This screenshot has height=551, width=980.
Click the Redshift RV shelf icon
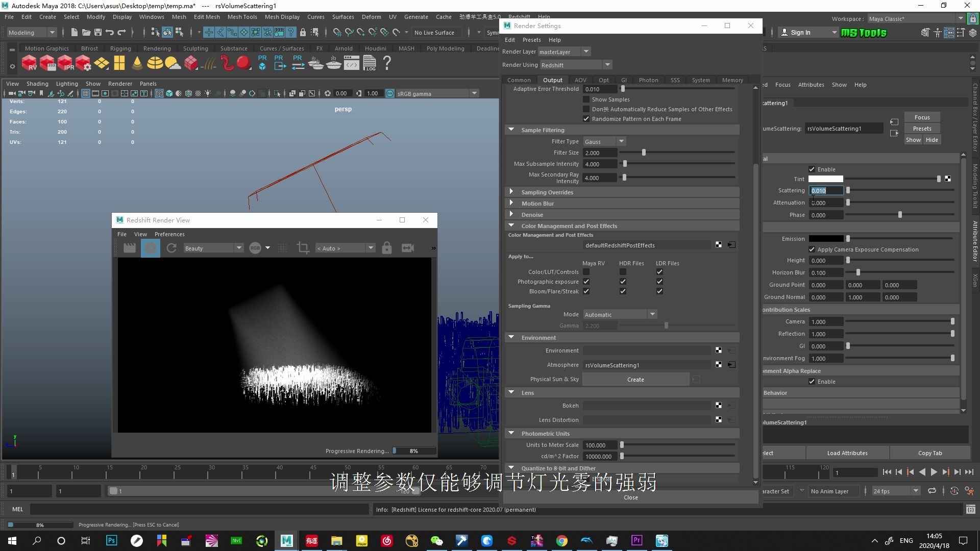click(29, 63)
